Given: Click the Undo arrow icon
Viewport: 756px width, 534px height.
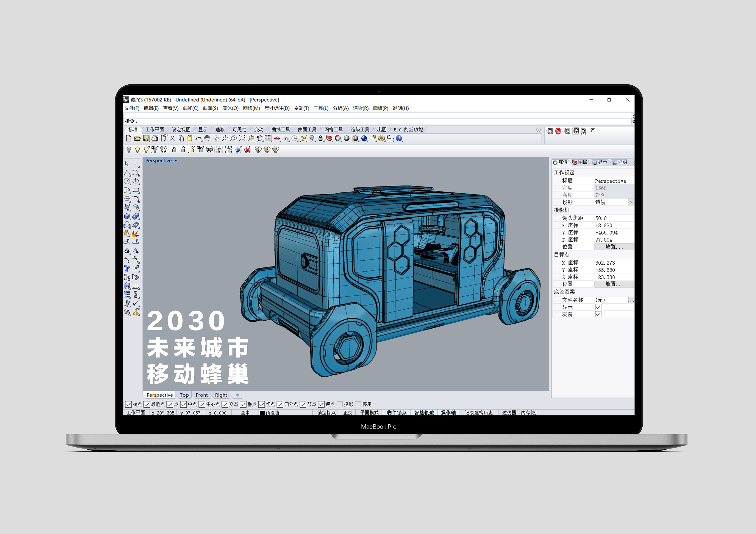Looking at the screenshot, I should (198, 138).
